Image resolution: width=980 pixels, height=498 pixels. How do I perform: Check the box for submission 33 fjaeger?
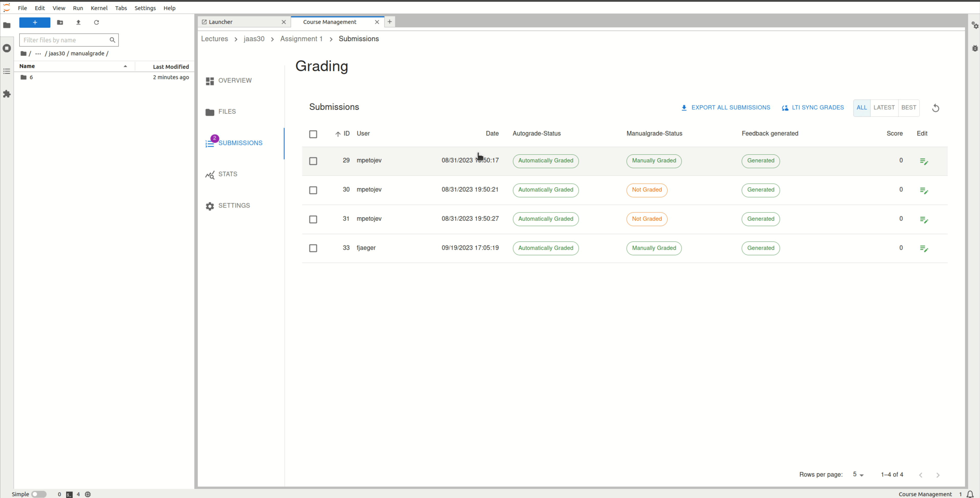click(x=313, y=248)
